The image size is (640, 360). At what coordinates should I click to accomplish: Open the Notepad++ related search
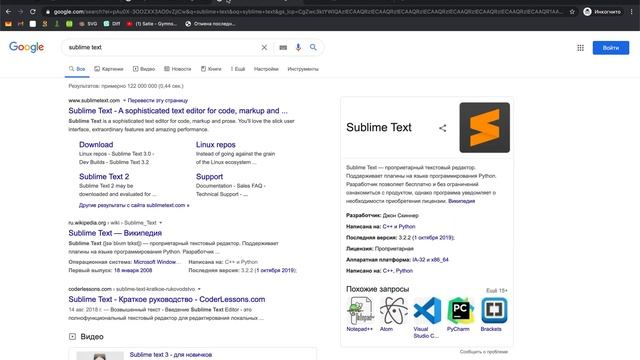pyautogui.click(x=360, y=314)
